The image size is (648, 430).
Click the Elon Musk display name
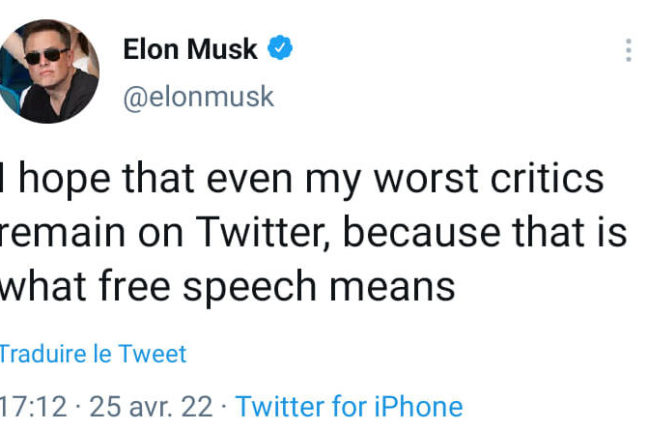pyautogui.click(x=190, y=49)
